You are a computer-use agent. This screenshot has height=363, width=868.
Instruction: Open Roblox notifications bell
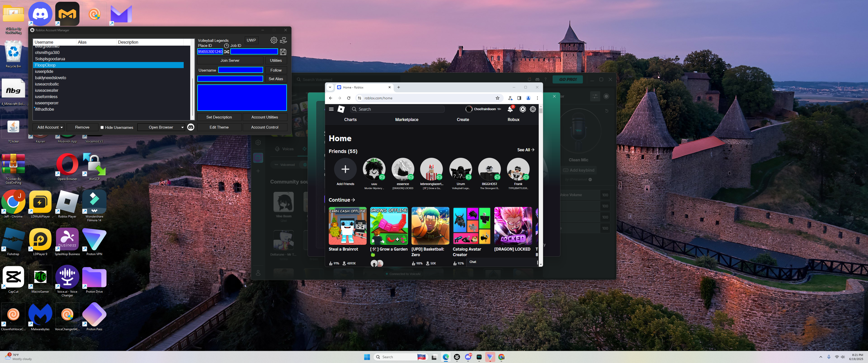pyautogui.click(x=510, y=109)
